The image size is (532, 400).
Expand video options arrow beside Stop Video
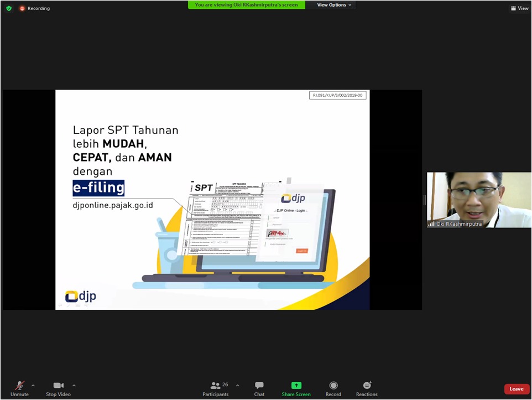74,385
